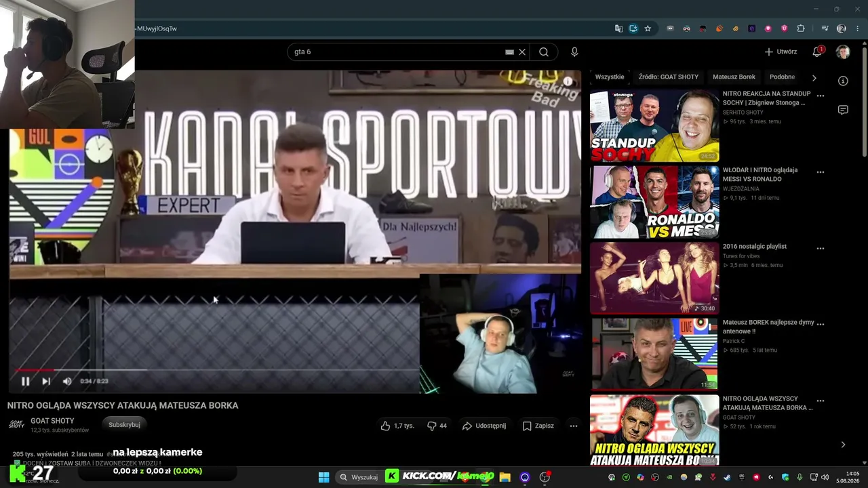Open options for 2016 nostalgic playlist
Image resolution: width=868 pixels, height=488 pixels.
(821, 248)
